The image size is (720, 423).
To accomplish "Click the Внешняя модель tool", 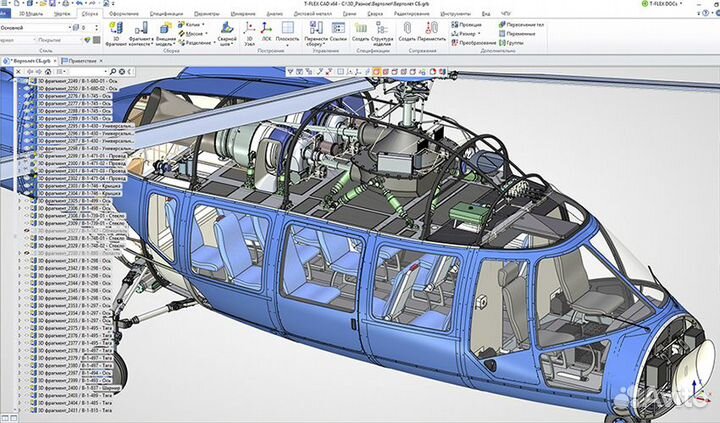I will pos(165,33).
